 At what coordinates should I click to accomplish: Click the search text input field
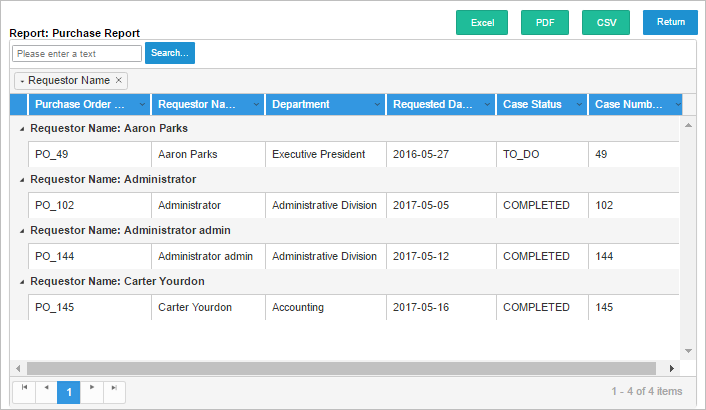pos(77,53)
